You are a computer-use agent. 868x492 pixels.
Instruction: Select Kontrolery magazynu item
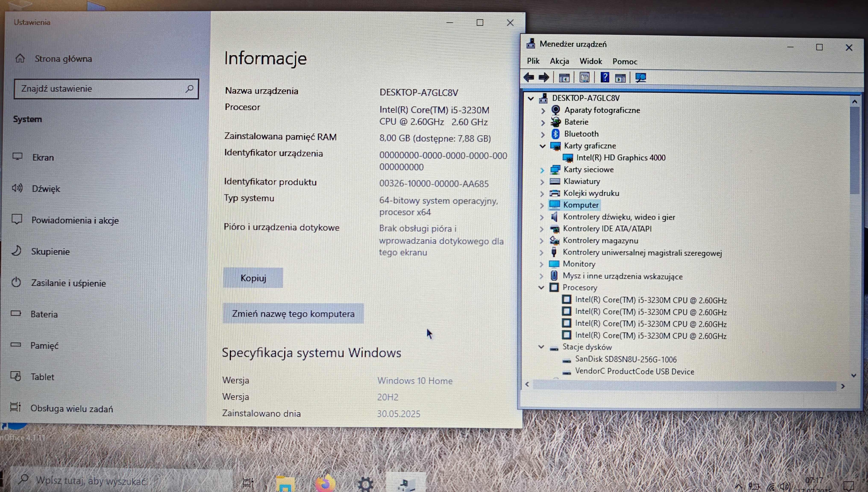(x=600, y=241)
